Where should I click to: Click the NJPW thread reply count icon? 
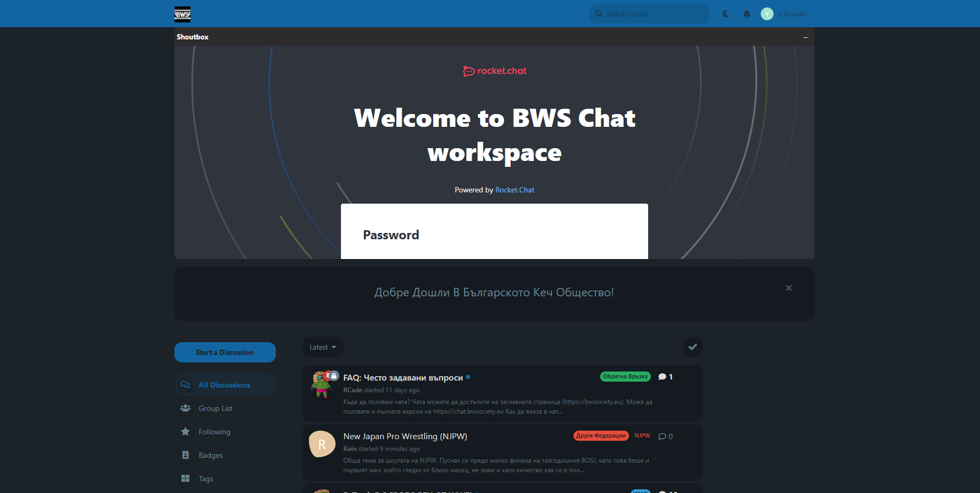662,436
